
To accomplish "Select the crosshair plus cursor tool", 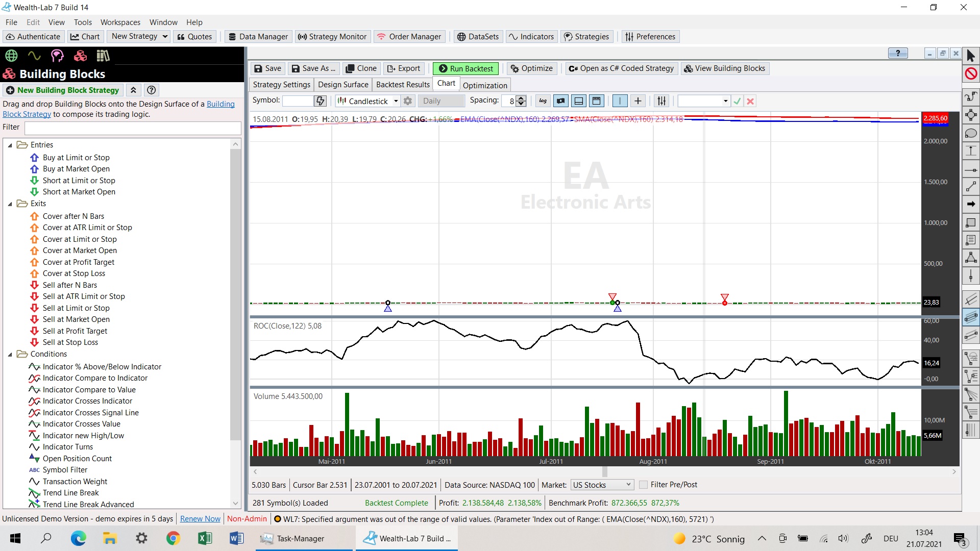I will pos(638,101).
